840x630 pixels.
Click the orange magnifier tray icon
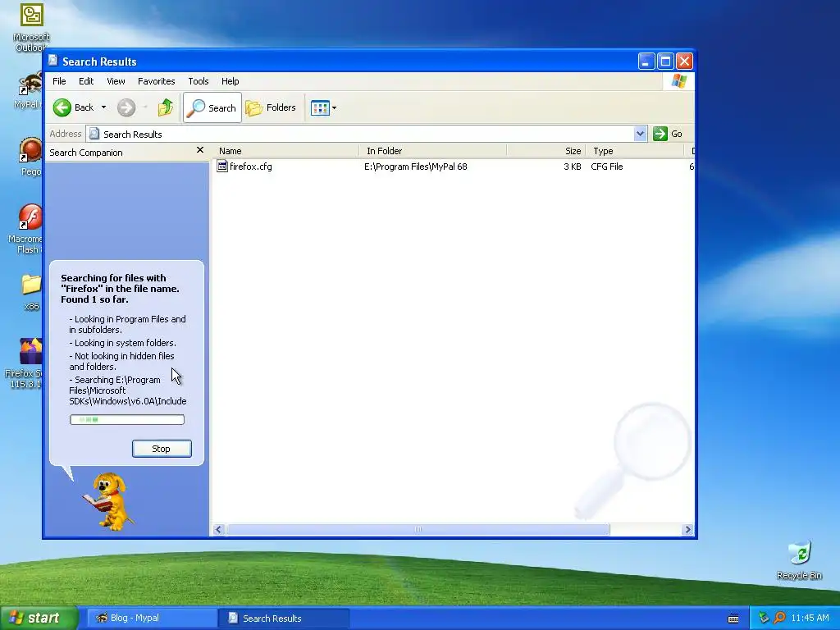point(779,619)
